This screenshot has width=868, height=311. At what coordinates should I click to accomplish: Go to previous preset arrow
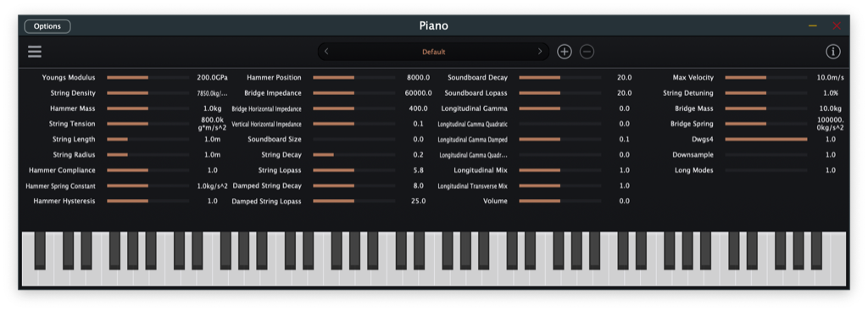(326, 52)
